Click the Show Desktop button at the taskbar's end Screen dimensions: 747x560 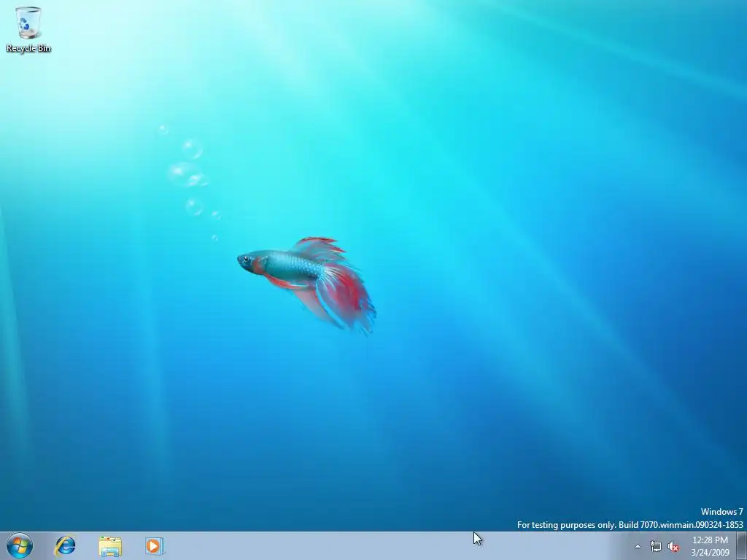tap(741, 545)
